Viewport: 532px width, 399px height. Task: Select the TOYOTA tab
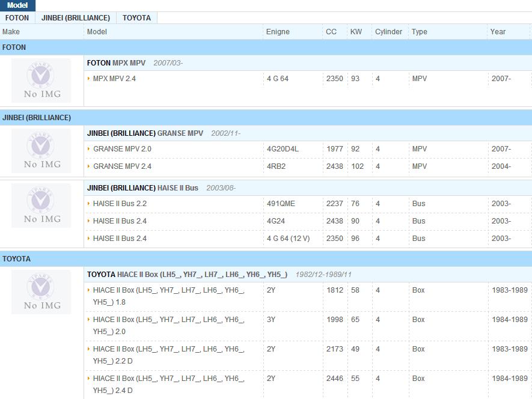click(x=136, y=18)
